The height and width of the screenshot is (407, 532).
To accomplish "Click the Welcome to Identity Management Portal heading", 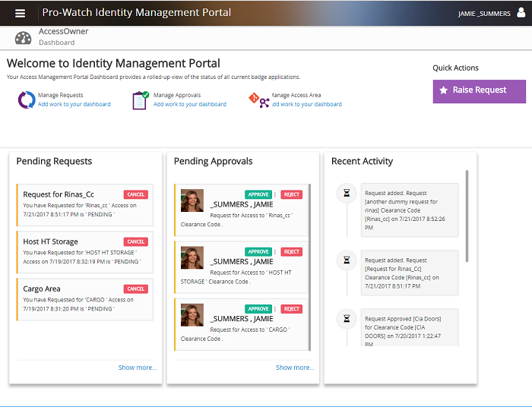I will coord(113,63).
